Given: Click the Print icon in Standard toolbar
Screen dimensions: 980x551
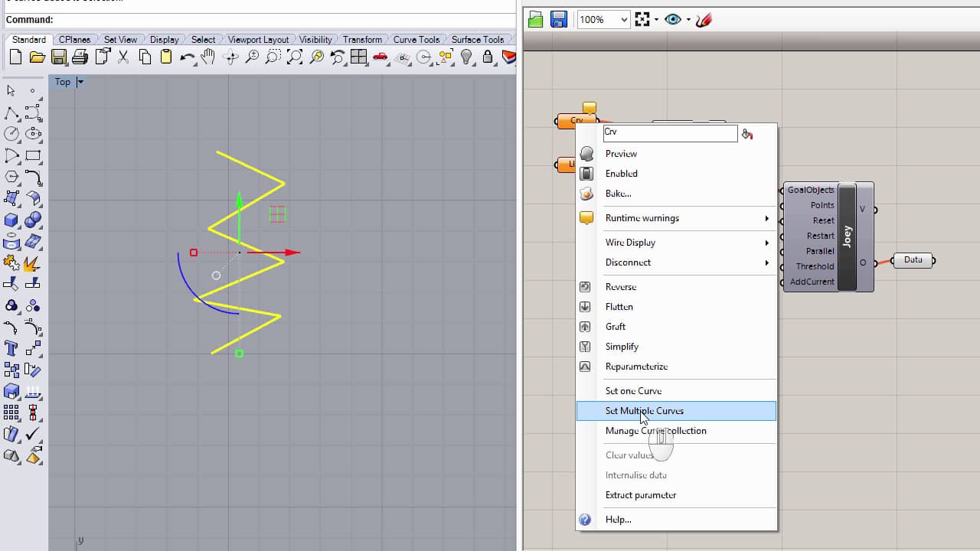Looking at the screenshot, I should tap(80, 57).
